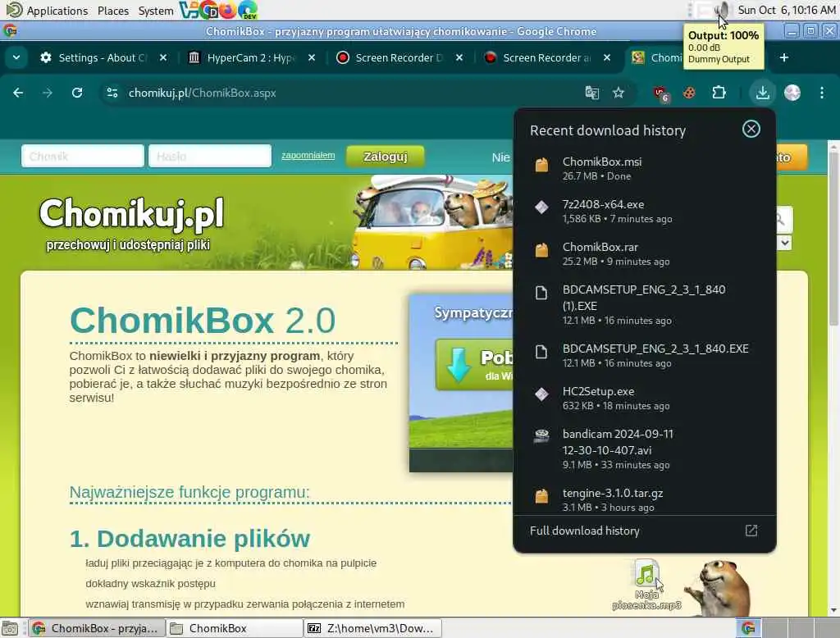
Task: Launch Firefox from the top panel
Action: (227, 10)
